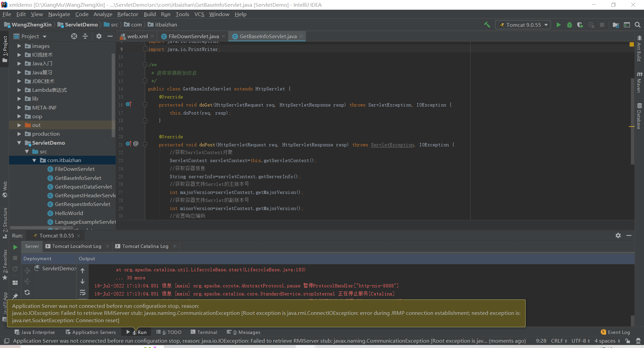
Task: Open the UTF-8 encoding selector
Action: [581, 341]
